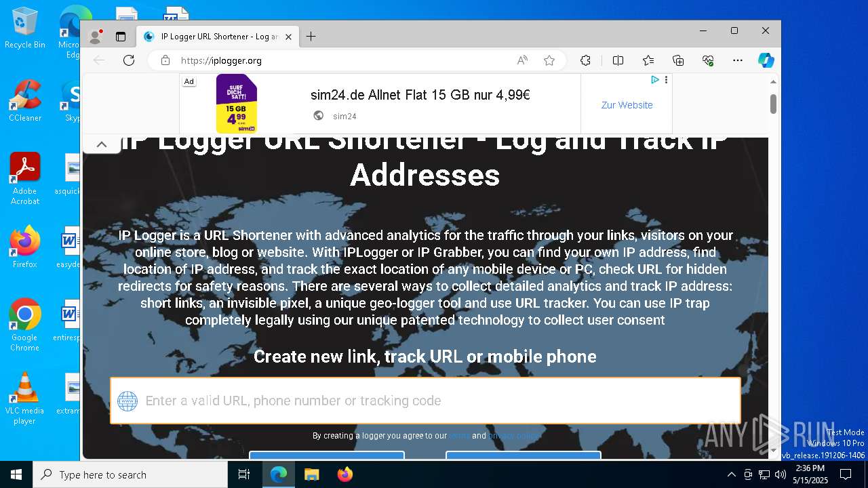Image resolution: width=868 pixels, height=488 pixels.
Task: Open the Edge profile icon
Action: [x=96, y=37]
